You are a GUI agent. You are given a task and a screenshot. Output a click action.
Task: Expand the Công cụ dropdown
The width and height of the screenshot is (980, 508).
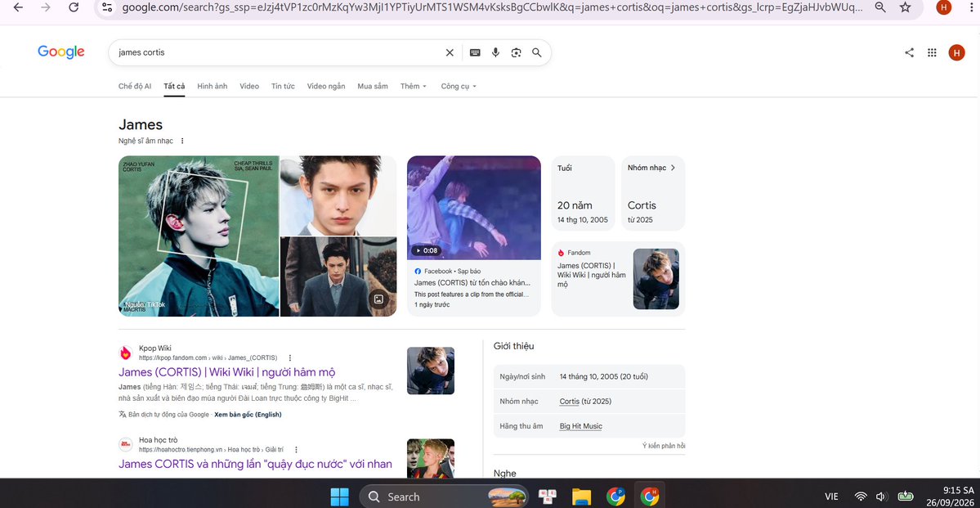[x=459, y=87]
